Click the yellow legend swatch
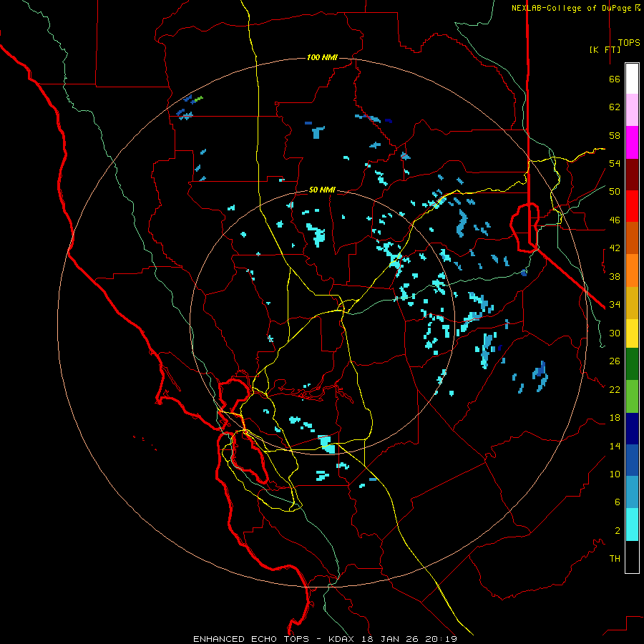Image resolution: width=644 pixels, height=644 pixels. [x=632, y=333]
